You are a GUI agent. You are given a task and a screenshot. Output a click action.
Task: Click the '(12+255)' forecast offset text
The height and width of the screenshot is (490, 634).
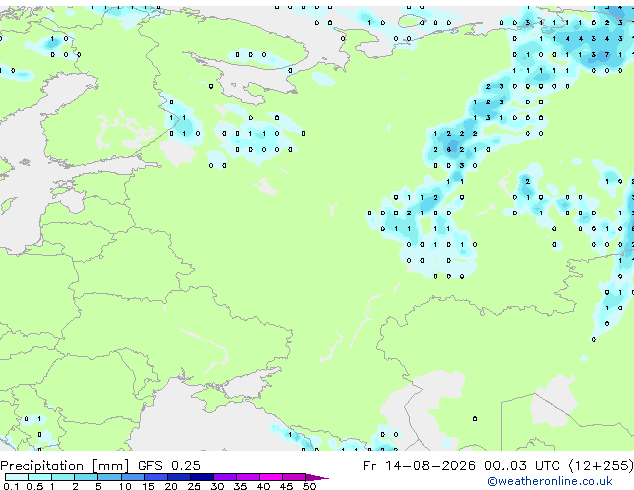(x=601, y=466)
